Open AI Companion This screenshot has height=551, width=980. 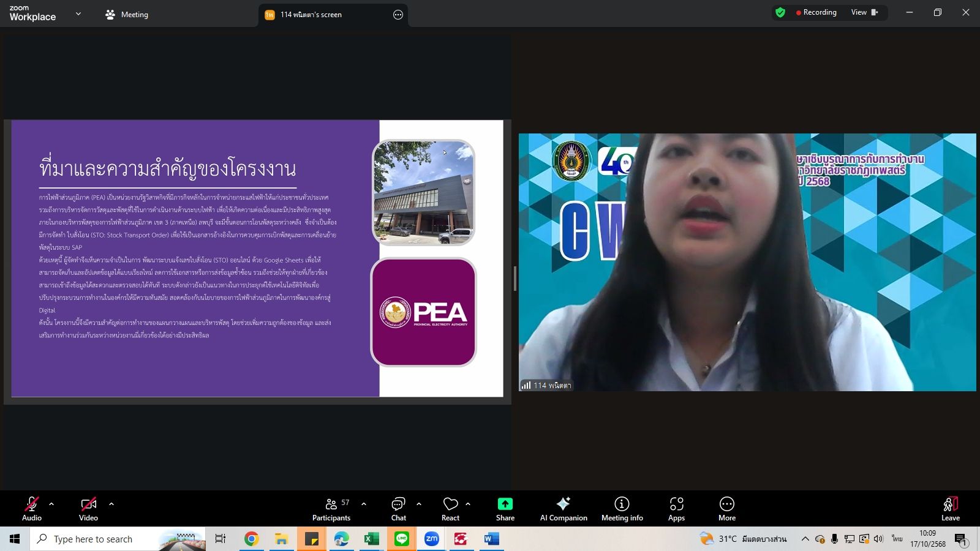(x=563, y=508)
